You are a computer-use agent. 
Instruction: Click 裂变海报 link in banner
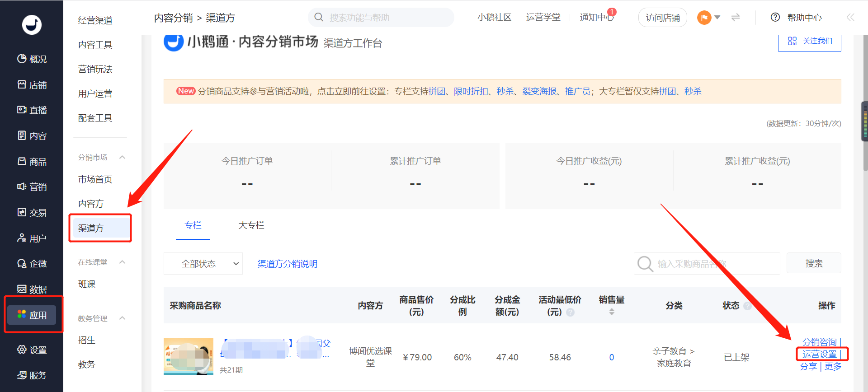point(539,91)
